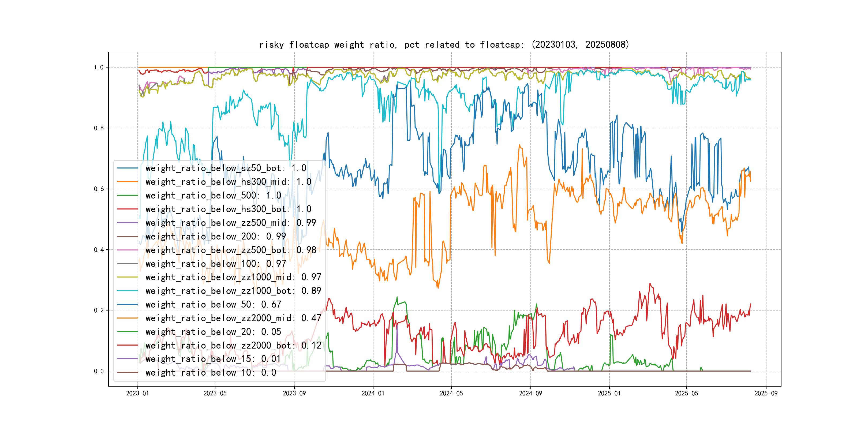
Task: Click the weight_ratio_below_zz2000_bot legend entry
Action: click(233, 345)
